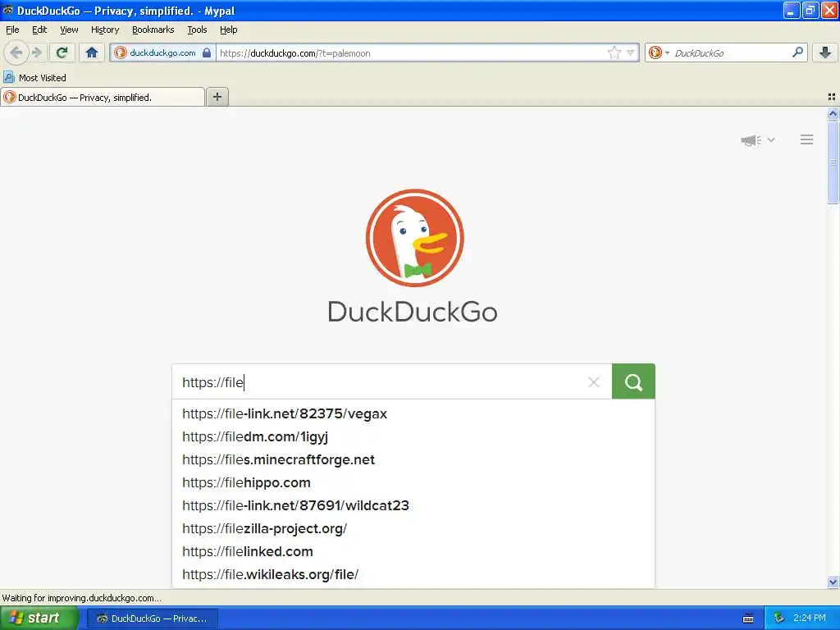The width and height of the screenshot is (840, 630).
Task: Open the address bar history dropdown arrow
Action: point(631,53)
